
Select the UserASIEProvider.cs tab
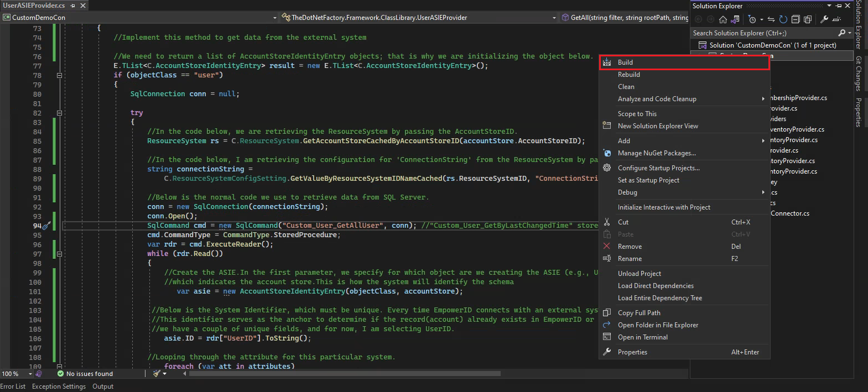[34, 6]
